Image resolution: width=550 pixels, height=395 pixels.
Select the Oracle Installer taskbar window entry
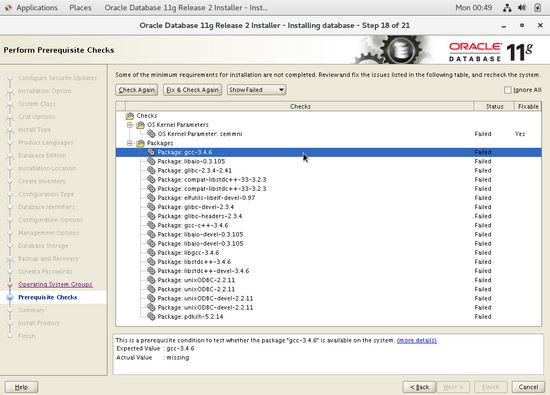coord(186,8)
